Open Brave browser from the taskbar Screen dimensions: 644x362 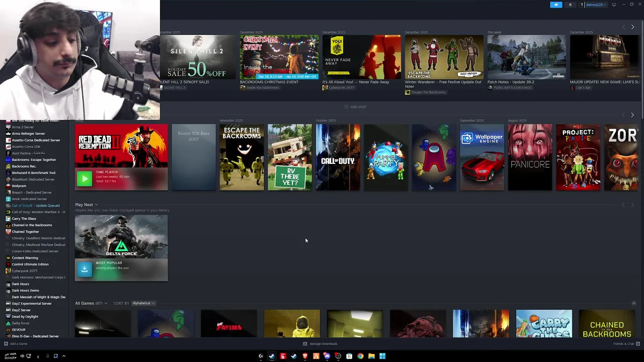[x=305, y=356]
